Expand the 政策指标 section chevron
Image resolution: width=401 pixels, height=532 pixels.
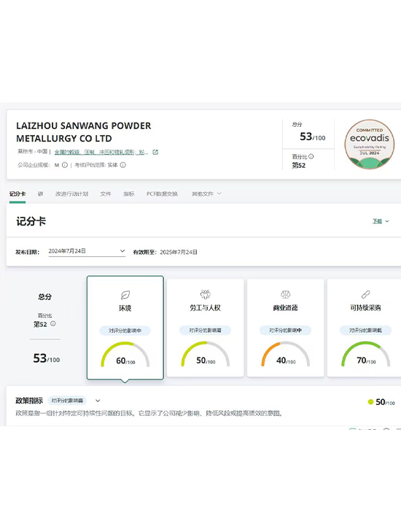pos(98,401)
